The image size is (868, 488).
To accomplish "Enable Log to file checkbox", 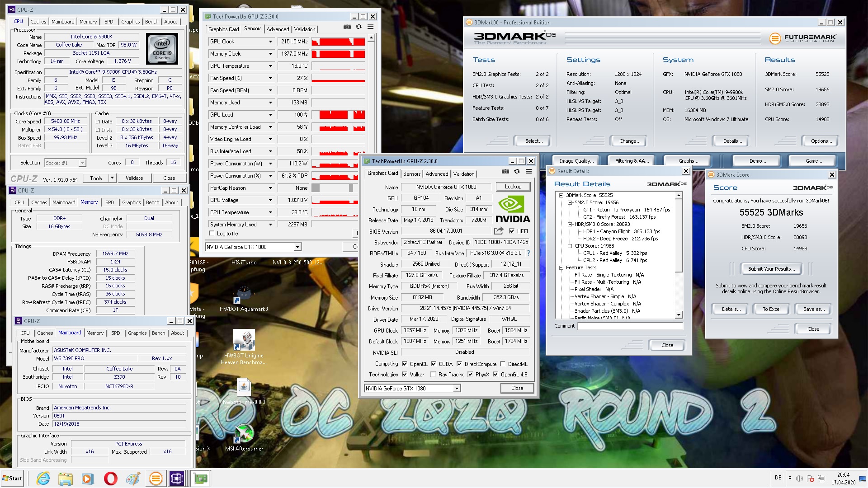I will coord(212,234).
